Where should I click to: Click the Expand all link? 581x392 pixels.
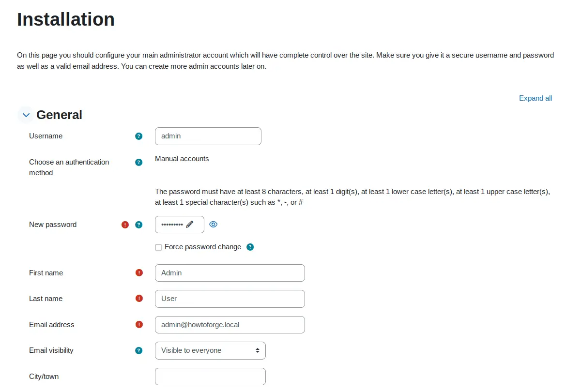[535, 98]
